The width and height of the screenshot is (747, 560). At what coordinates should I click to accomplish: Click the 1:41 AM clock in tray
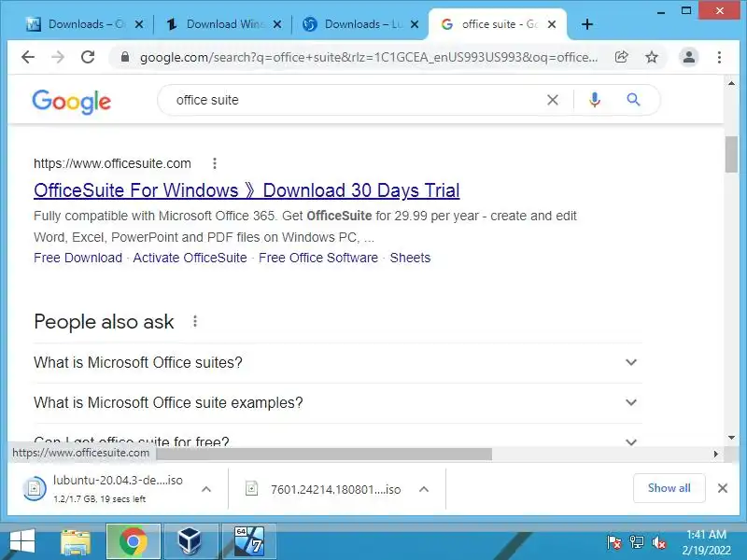(706, 535)
